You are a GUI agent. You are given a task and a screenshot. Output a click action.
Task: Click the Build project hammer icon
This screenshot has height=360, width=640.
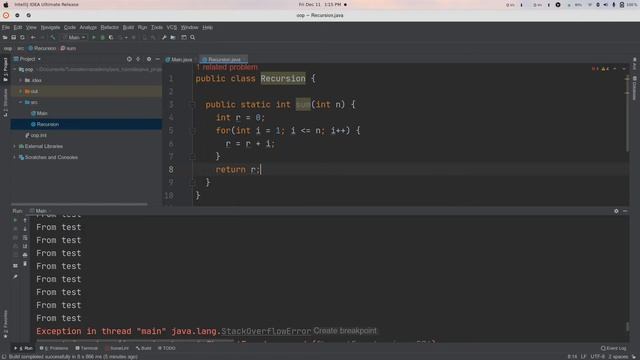tap(53, 38)
